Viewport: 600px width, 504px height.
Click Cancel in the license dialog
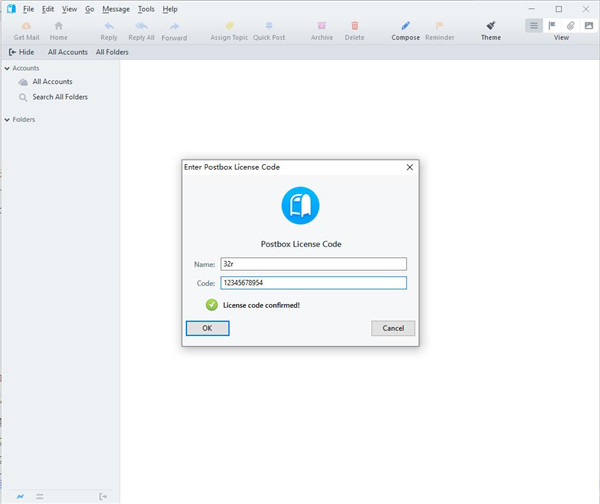tap(393, 328)
